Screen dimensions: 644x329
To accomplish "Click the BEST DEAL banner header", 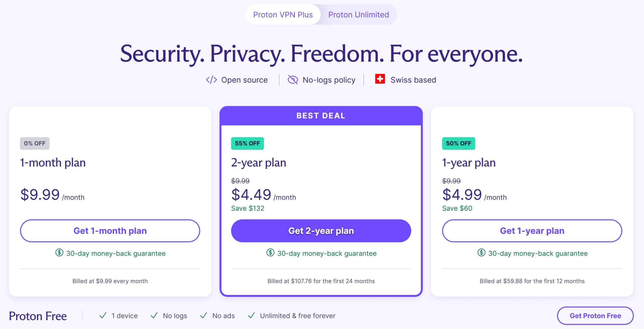I will 321,116.
